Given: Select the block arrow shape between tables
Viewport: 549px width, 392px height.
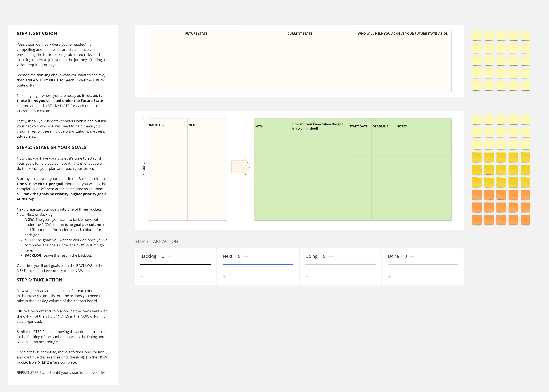Looking at the screenshot, I should [241, 167].
